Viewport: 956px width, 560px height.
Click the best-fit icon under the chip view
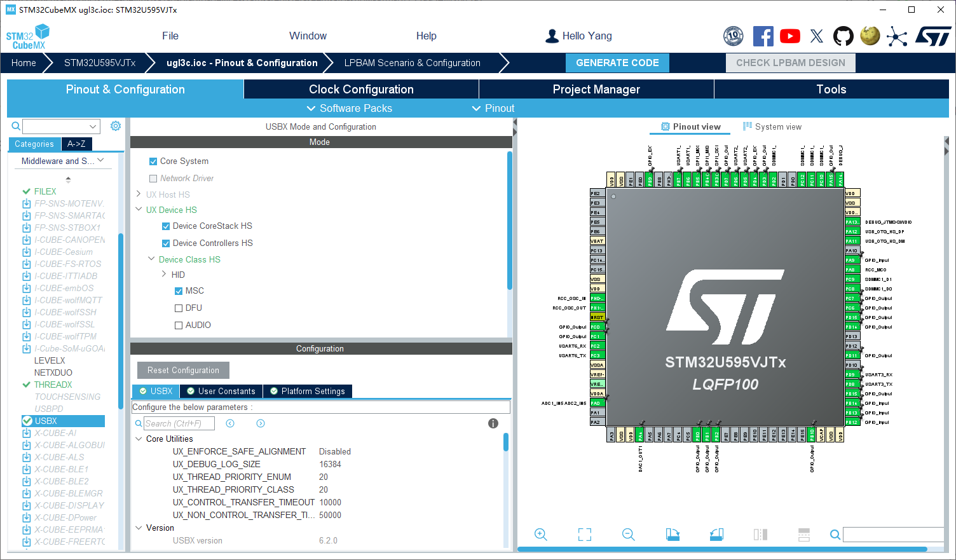(x=584, y=535)
